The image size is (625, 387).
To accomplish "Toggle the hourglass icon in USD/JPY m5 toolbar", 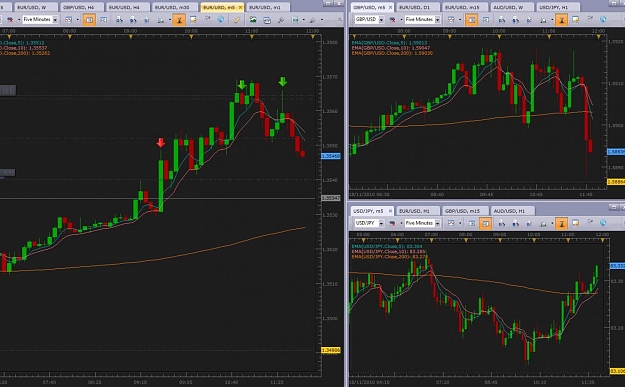I will (561, 223).
